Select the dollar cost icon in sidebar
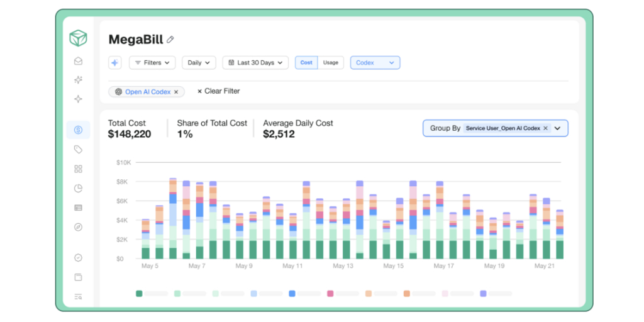This screenshot has width=644, height=322. (x=78, y=130)
